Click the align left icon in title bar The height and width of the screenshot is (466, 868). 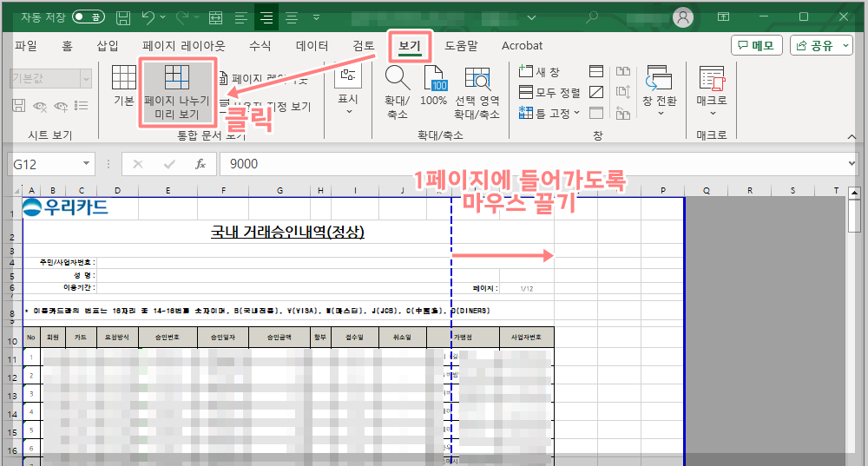coord(240,17)
